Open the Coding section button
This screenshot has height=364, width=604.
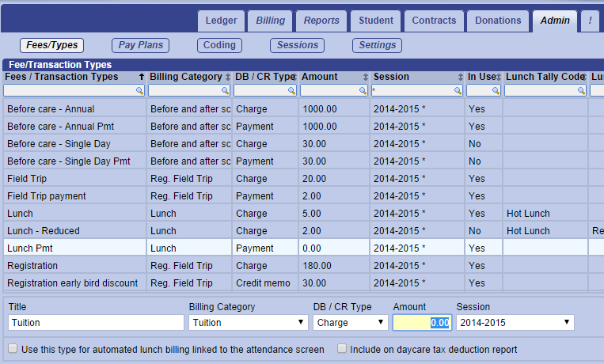[x=219, y=46]
